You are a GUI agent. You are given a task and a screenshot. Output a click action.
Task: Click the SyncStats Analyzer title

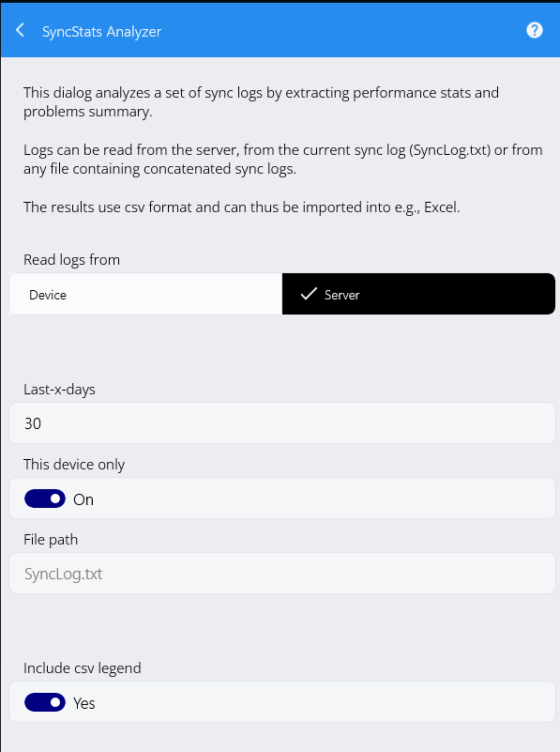pos(101,32)
